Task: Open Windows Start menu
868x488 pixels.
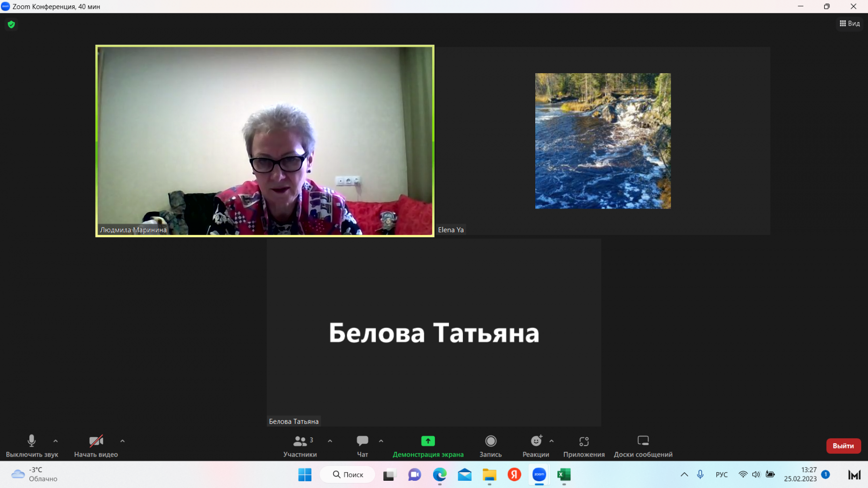Action: [305, 475]
